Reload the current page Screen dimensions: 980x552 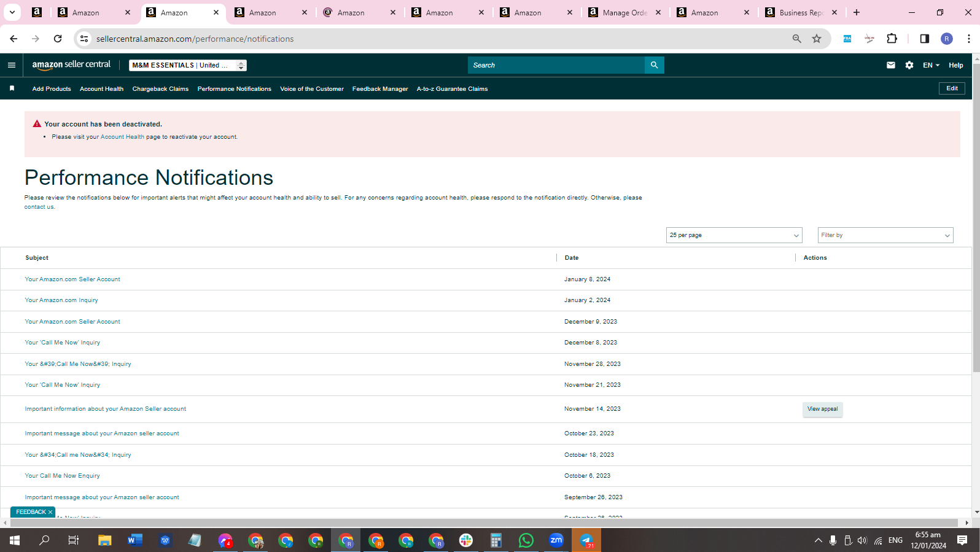(58, 39)
